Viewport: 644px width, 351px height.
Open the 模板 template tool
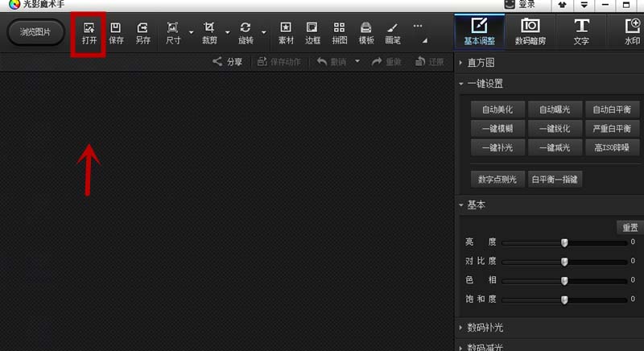point(366,34)
